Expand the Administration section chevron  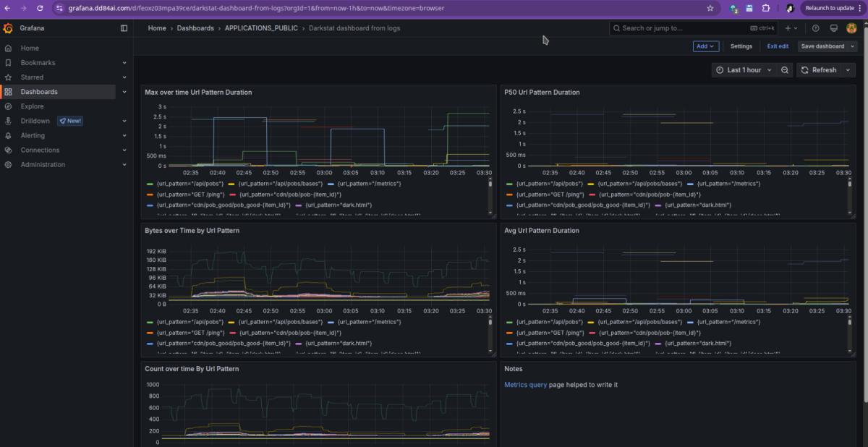pyautogui.click(x=124, y=164)
